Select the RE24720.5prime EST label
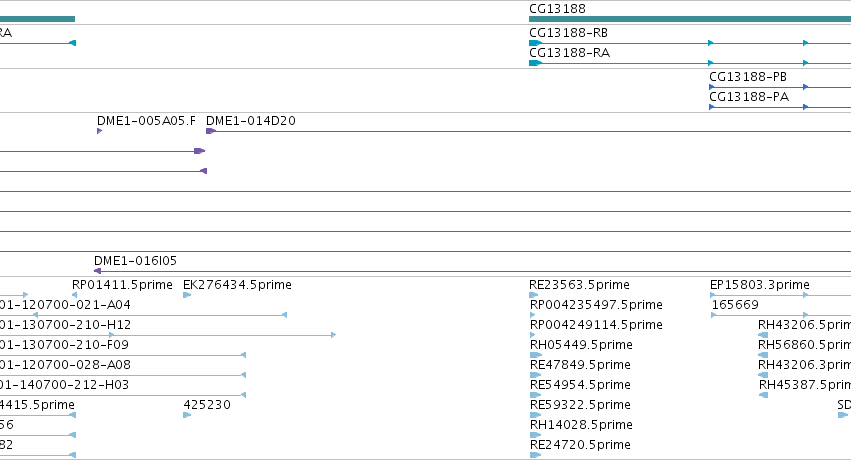851x460 pixels. pos(580,445)
